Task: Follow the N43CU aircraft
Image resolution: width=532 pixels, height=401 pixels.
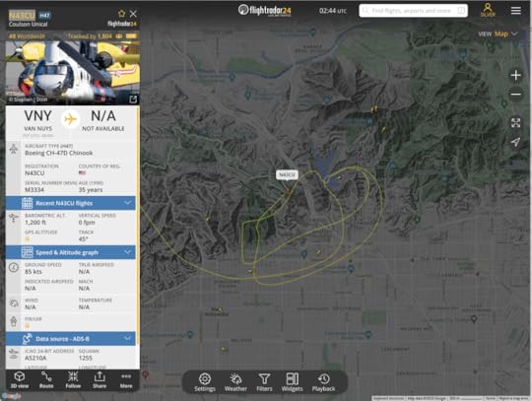Action: point(73,380)
